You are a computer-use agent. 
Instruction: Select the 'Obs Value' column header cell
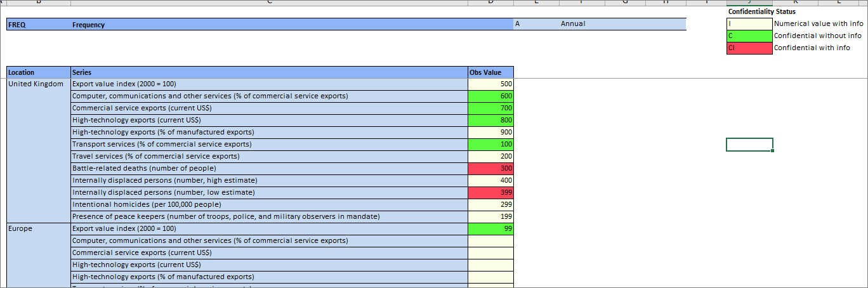pyautogui.click(x=490, y=72)
